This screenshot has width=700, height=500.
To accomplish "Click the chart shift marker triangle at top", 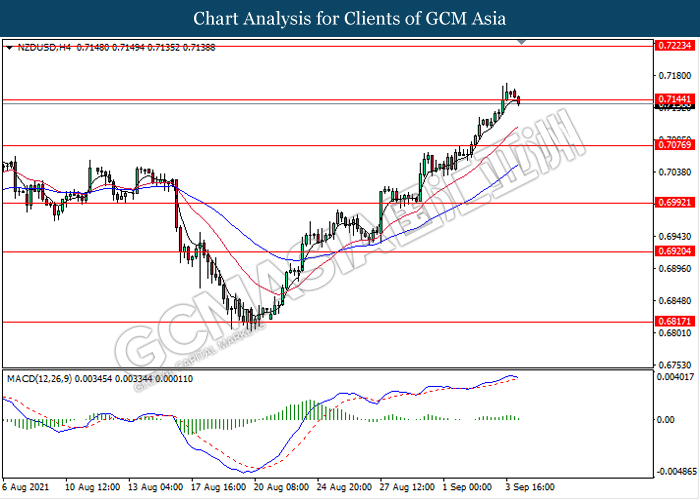I will 521,42.
